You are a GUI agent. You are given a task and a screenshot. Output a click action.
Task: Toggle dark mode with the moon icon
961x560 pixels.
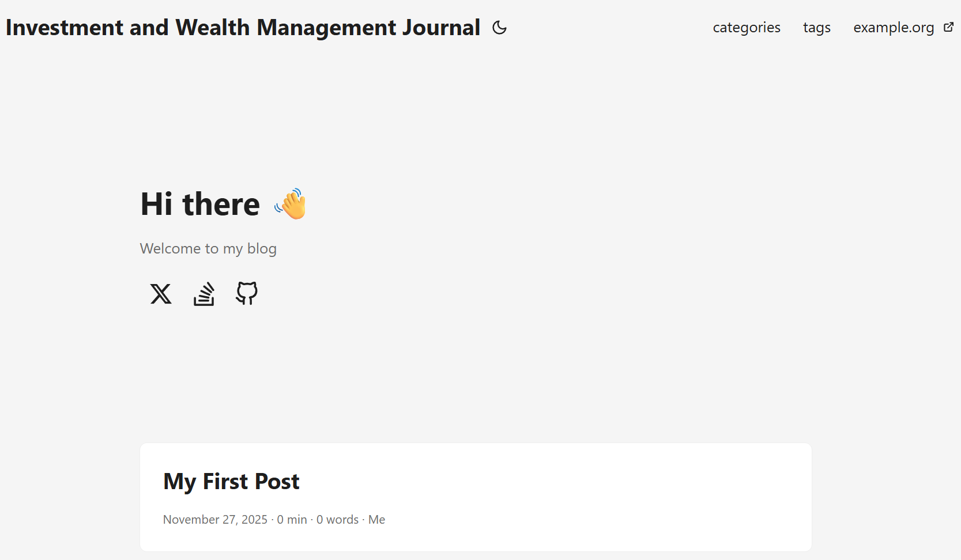(x=499, y=28)
